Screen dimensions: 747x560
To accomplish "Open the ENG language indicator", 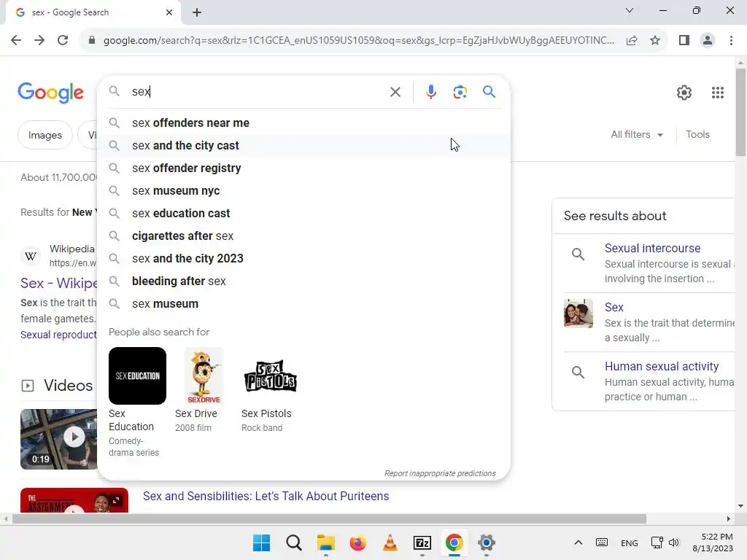I will point(630,542).
